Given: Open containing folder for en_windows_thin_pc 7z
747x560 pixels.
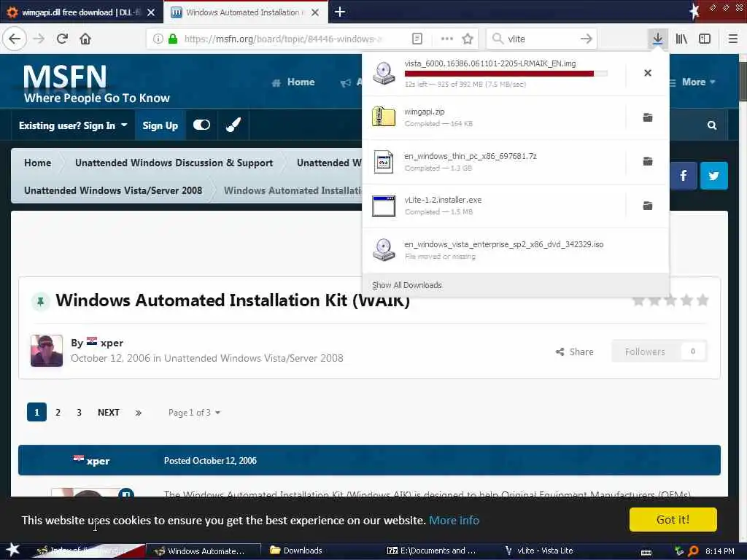Looking at the screenshot, I should pos(648,161).
